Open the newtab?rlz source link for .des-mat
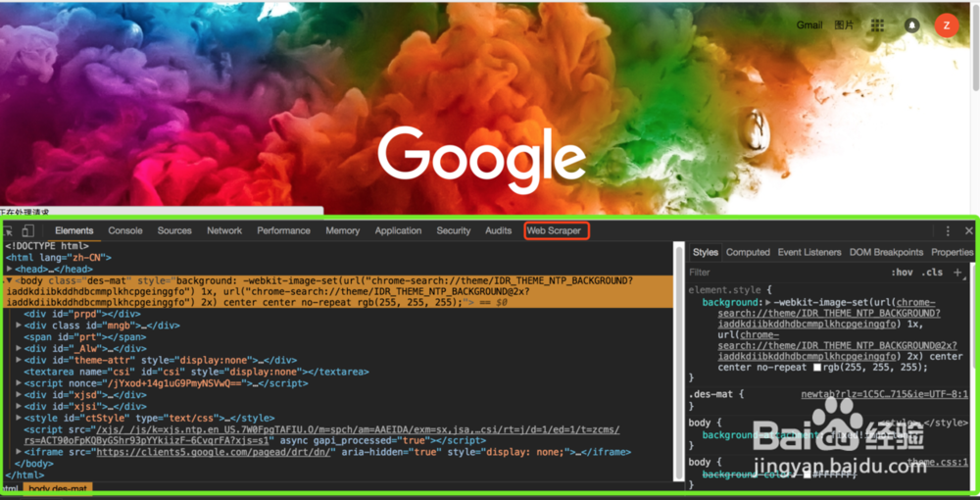 click(884, 394)
